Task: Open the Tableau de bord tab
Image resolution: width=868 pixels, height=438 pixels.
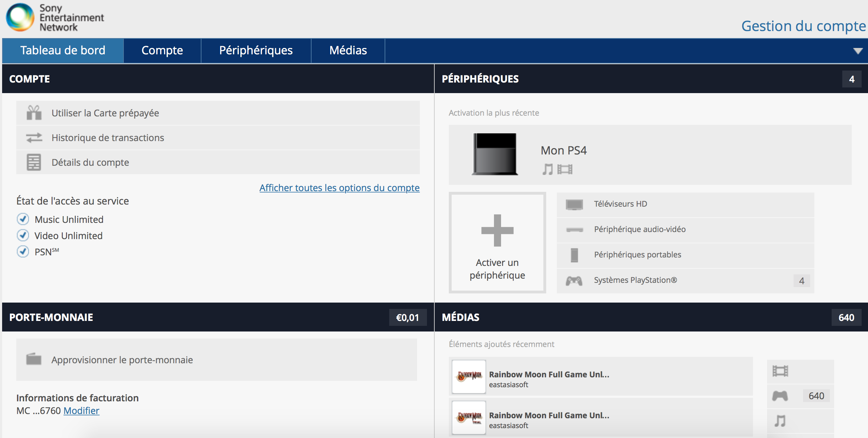Action: pos(63,50)
